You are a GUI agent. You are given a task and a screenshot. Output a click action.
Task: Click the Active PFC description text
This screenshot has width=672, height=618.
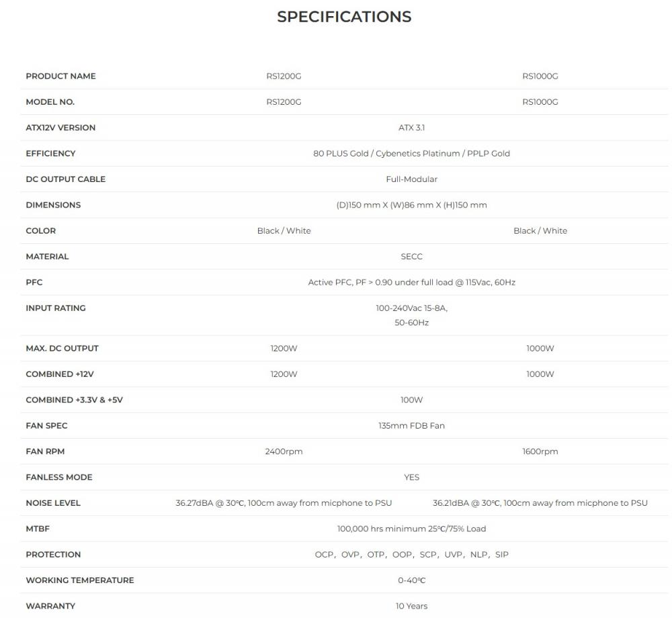[411, 282]
